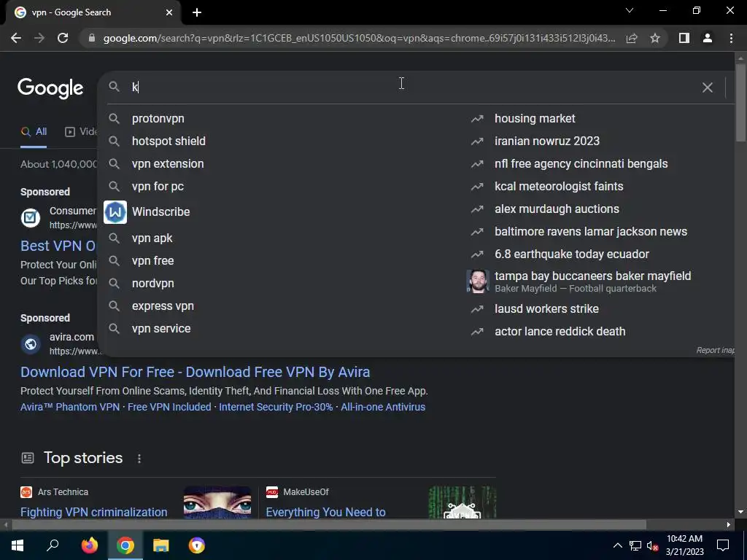Viewport: 747px width, 560px height.
Task: Select the vpn service suggestion
Action: point(161,329)
